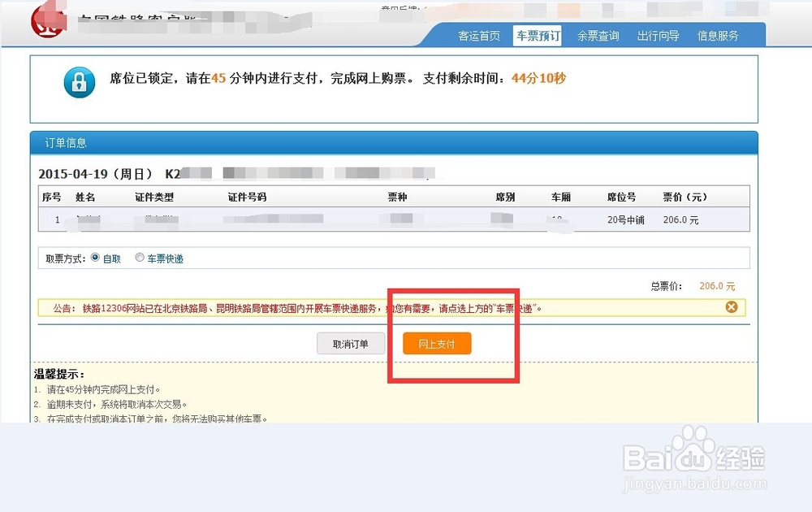The image size is (812, 512).
Task: Choose the 车票快递 delivery radio button
Action: click(140, 258)
